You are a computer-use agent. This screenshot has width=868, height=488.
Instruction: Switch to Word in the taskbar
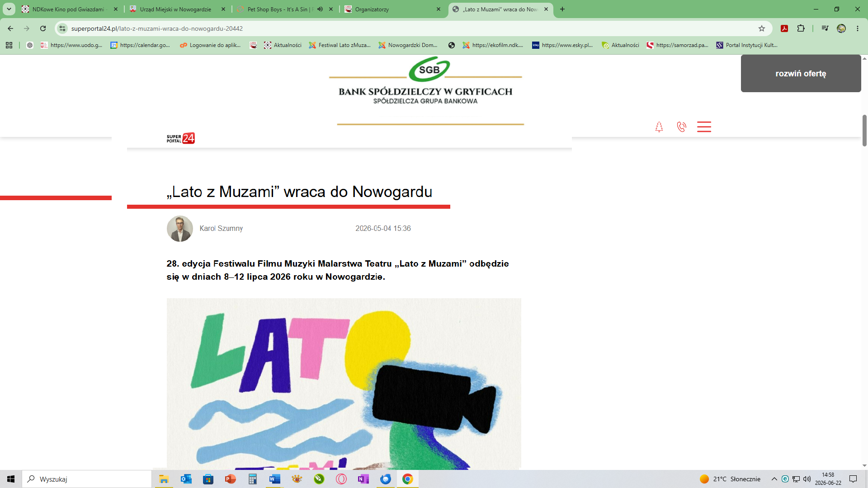point(274,479)
